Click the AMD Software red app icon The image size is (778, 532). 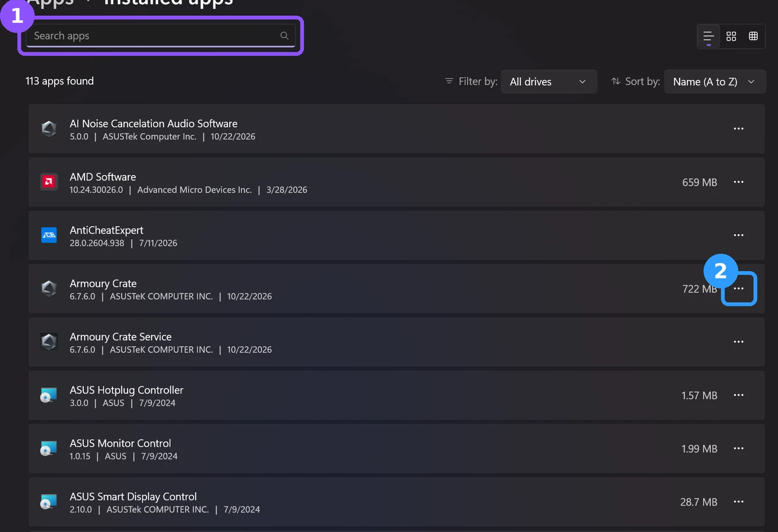49,182
